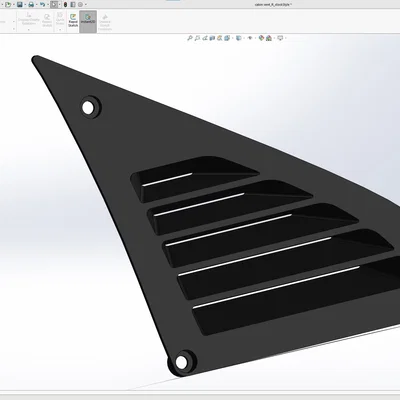Screen dimensions: 400x400
Task: Expand the View Settings dropdown arrow
Action: [x=286, y=38]
